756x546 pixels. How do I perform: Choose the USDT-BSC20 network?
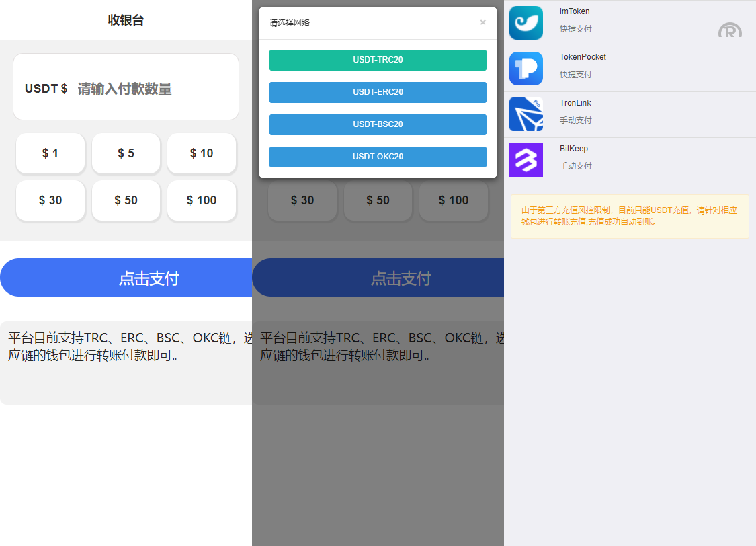(378, 124)
